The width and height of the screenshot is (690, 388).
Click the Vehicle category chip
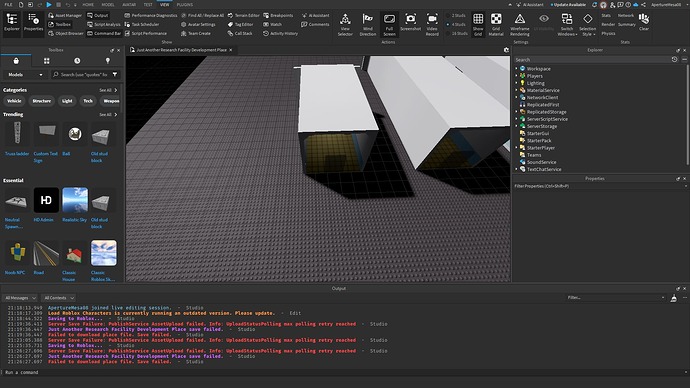[14, 101]
